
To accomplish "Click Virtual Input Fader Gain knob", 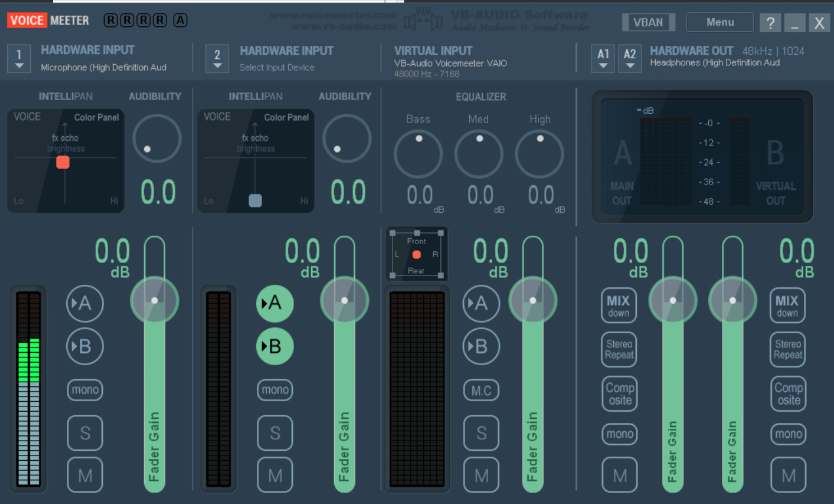I will 533,300.
